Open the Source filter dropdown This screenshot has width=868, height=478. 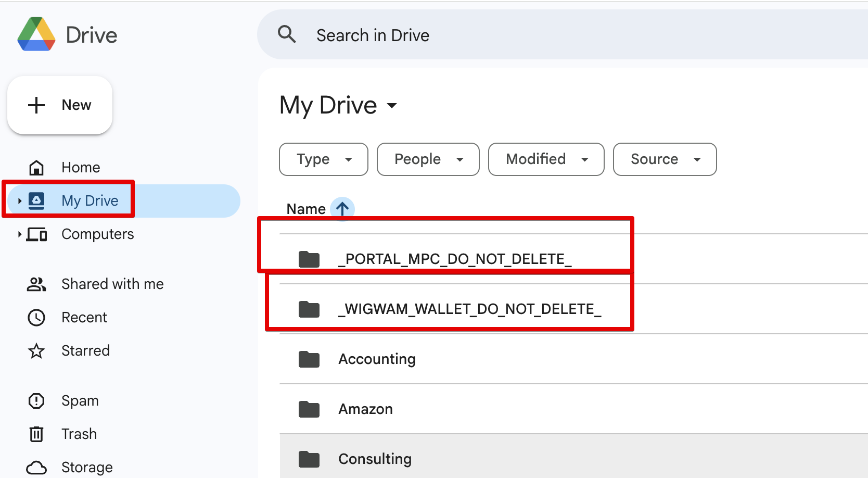click(665, 159)
